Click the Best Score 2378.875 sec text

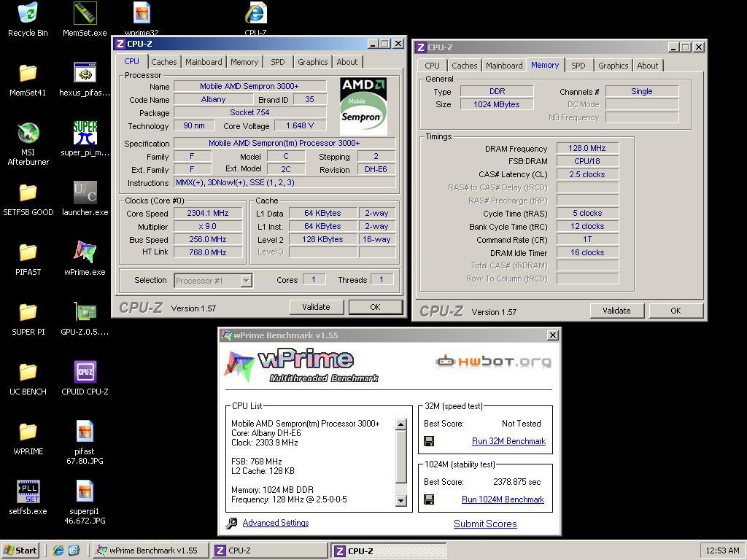pyautogui.click(x=517, y=482)
